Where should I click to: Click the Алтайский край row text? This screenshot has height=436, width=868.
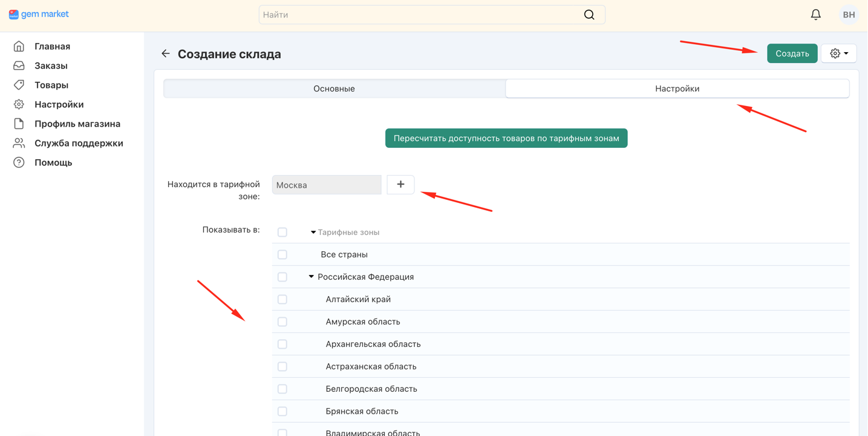click(358, 299)
